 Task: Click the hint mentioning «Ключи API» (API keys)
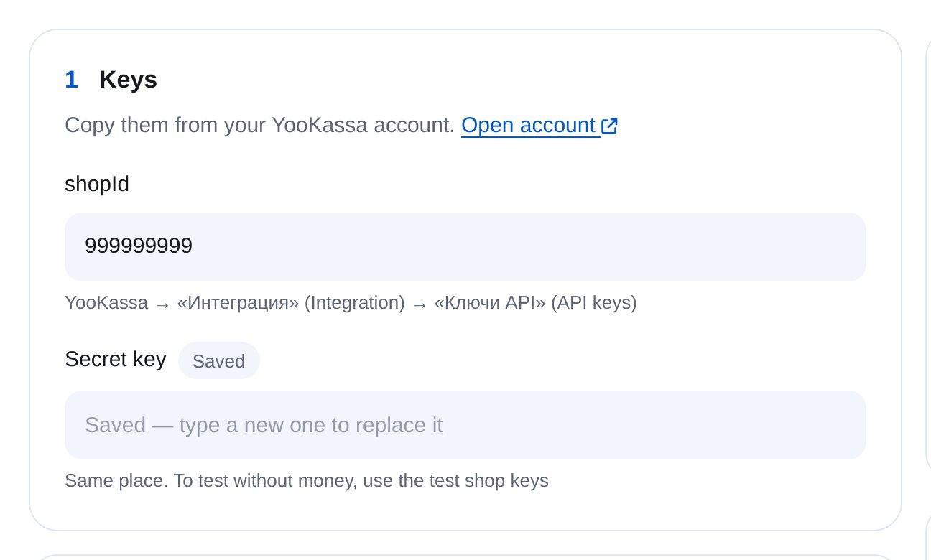(351, 303)
